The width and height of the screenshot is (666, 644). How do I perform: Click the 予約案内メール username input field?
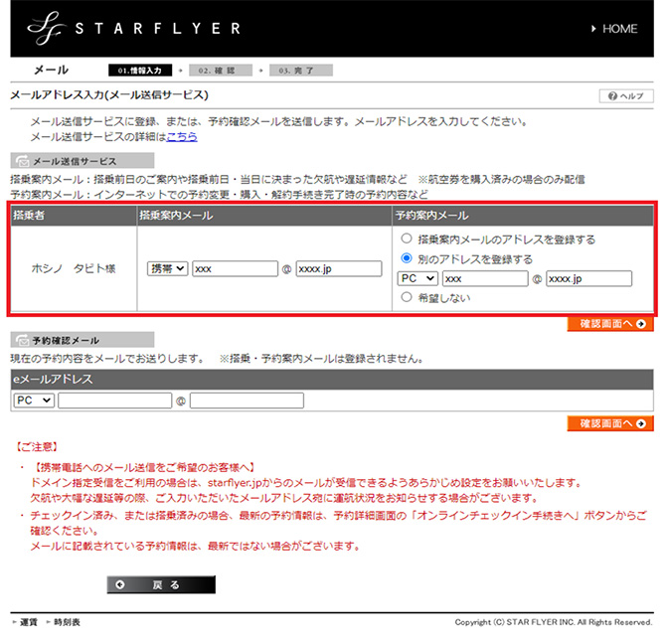point(484,278)
